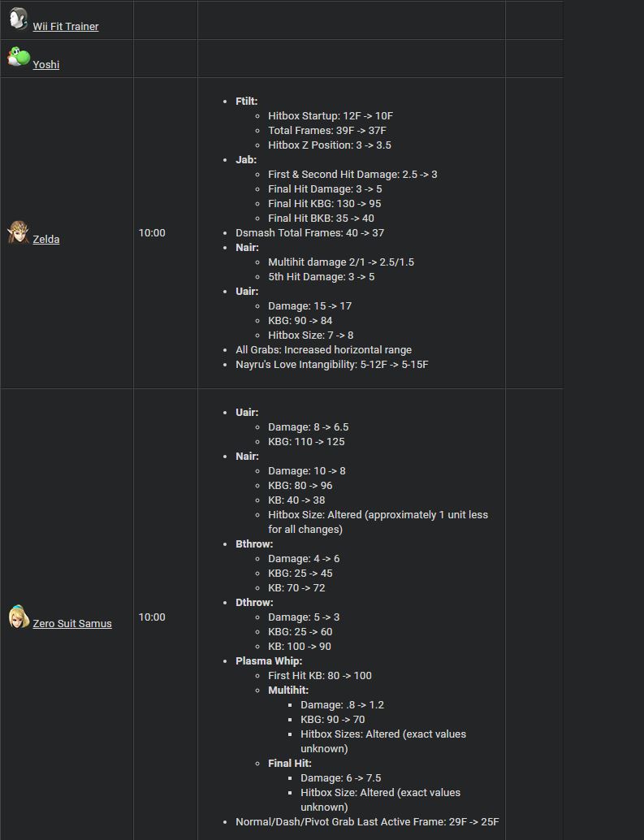Screen dimensions: 644x840
Task: Click the Final Hit subheading under Plasma Whip
Action: coord(290,763)
